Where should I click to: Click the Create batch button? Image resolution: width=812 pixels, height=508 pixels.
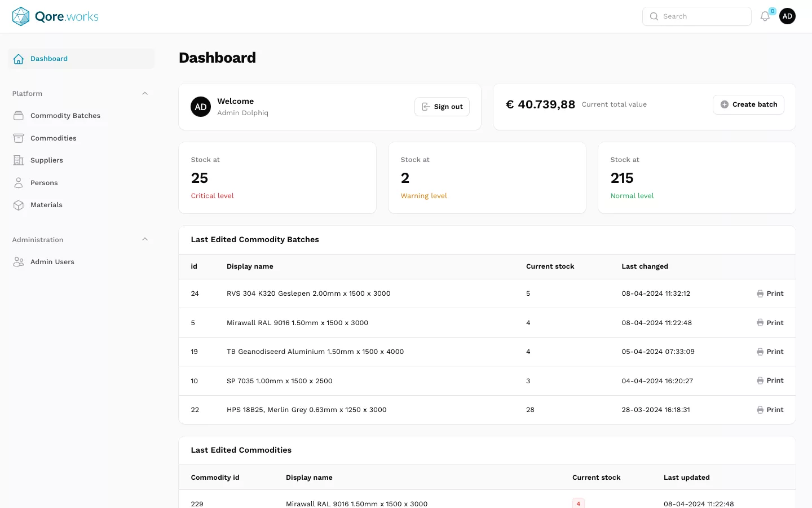click(x=748, y=104)
